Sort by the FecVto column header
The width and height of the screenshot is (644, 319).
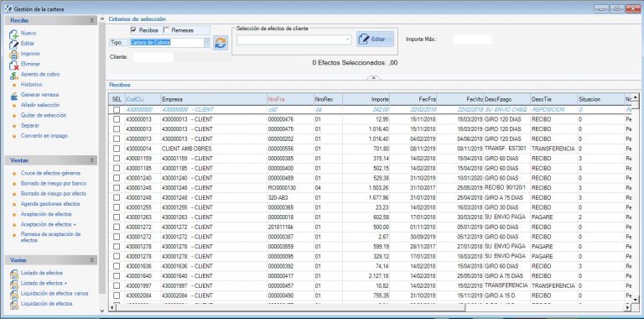point(460,99)
